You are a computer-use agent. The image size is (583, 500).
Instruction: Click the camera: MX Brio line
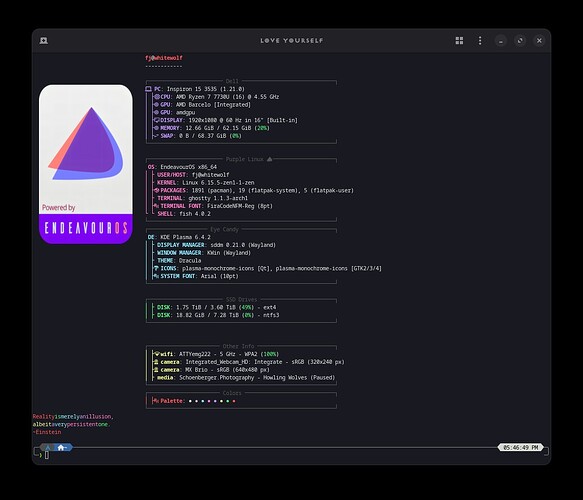[212, 370]
